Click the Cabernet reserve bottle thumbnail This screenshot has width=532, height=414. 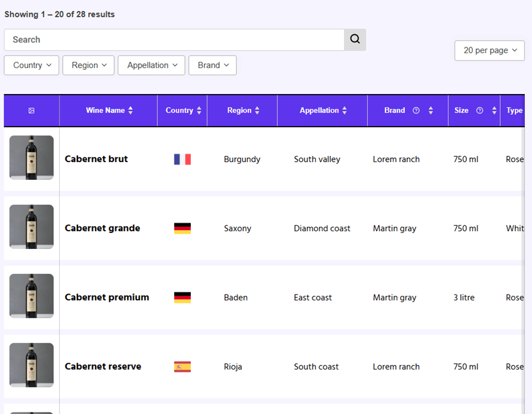(31, 365)
